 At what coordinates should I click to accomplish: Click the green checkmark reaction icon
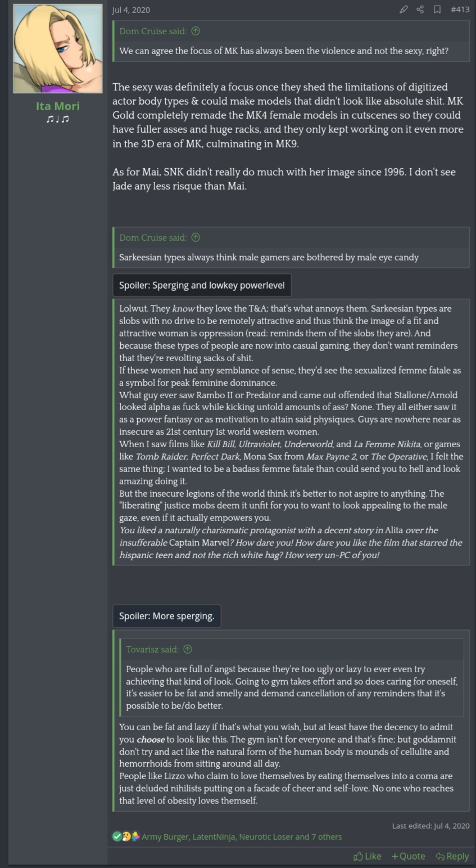click(x=117, y=836)
